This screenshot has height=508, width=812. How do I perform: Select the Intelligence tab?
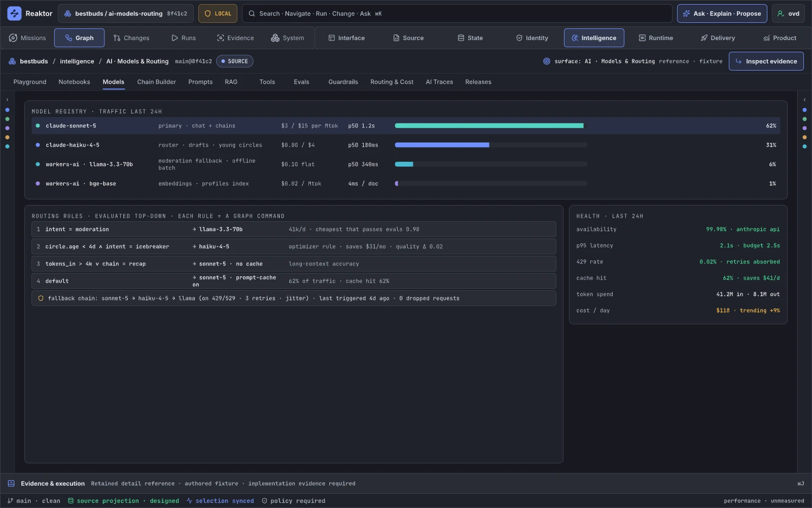click(x=594, y=38)
